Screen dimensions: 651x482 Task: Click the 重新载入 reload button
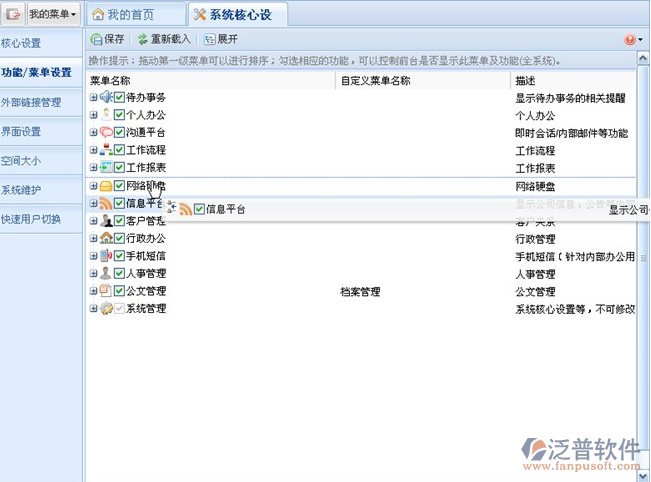(x=164, y=39)
